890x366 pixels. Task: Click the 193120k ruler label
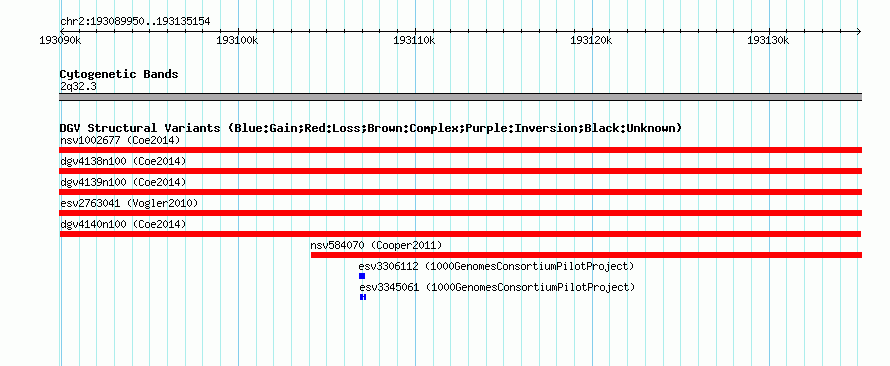click(x=591, y=41)
